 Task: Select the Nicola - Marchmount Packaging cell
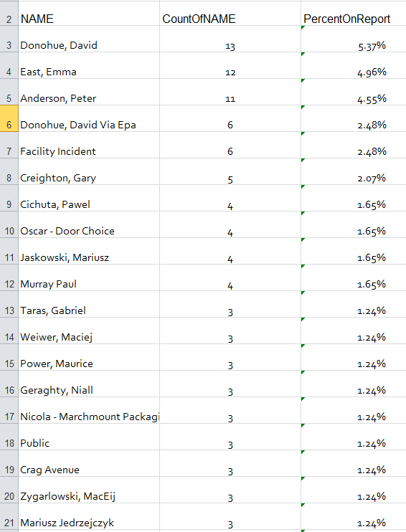89,410
